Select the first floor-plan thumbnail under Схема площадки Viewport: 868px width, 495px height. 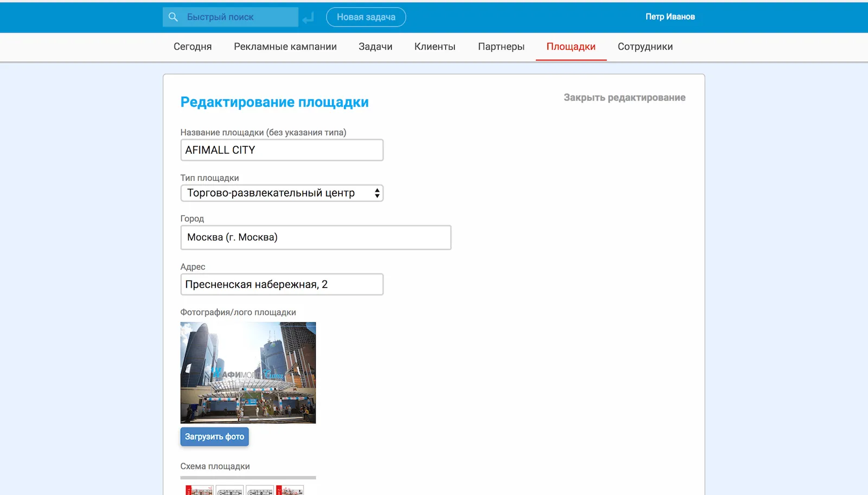[199, 491]
